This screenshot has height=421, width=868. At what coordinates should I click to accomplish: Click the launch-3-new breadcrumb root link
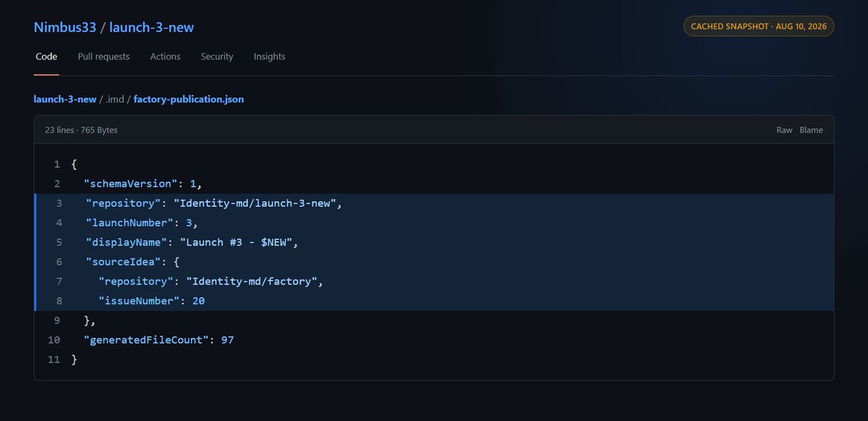point(65,99)
